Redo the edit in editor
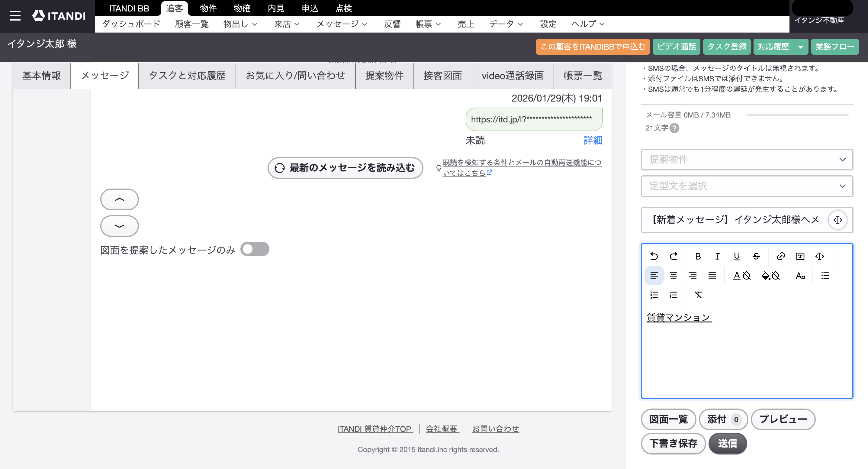 673,256
